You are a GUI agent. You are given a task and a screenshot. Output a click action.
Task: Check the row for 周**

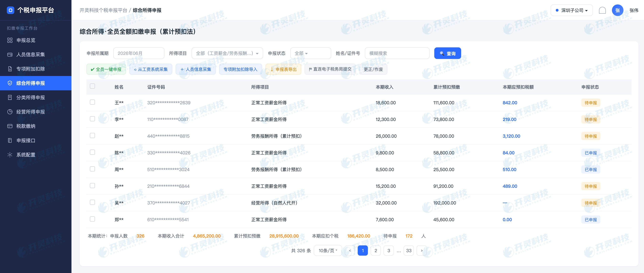(92, 169)
